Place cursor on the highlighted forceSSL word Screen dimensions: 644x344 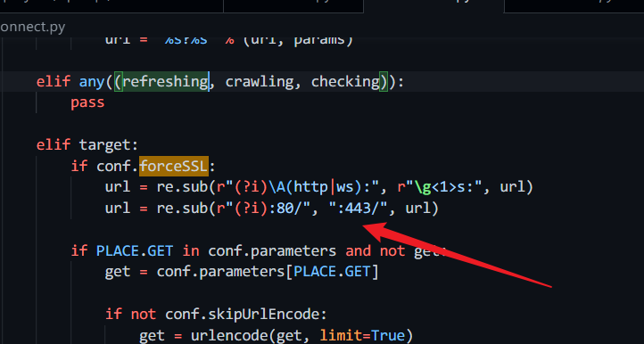[174, 166]
